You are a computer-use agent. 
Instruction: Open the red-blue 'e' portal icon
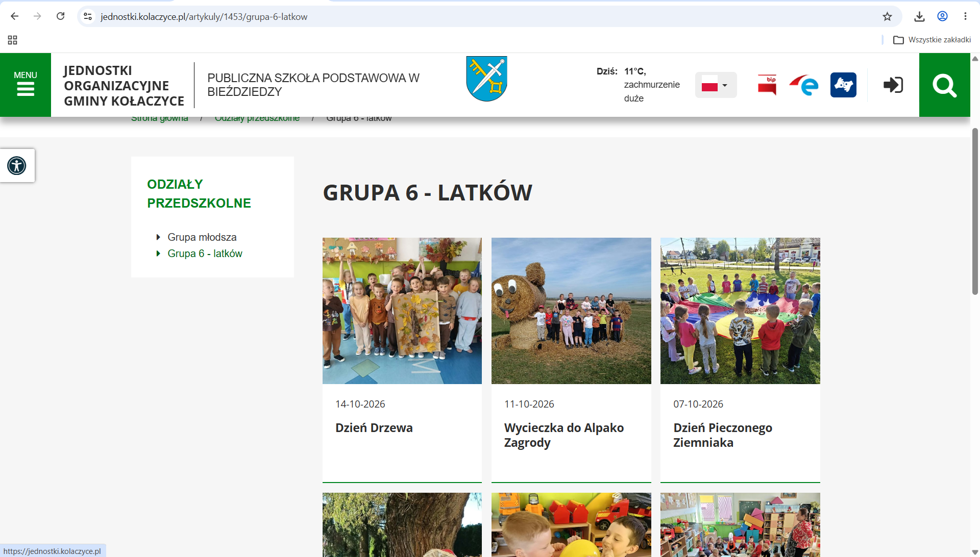click(x=804, y=85)
